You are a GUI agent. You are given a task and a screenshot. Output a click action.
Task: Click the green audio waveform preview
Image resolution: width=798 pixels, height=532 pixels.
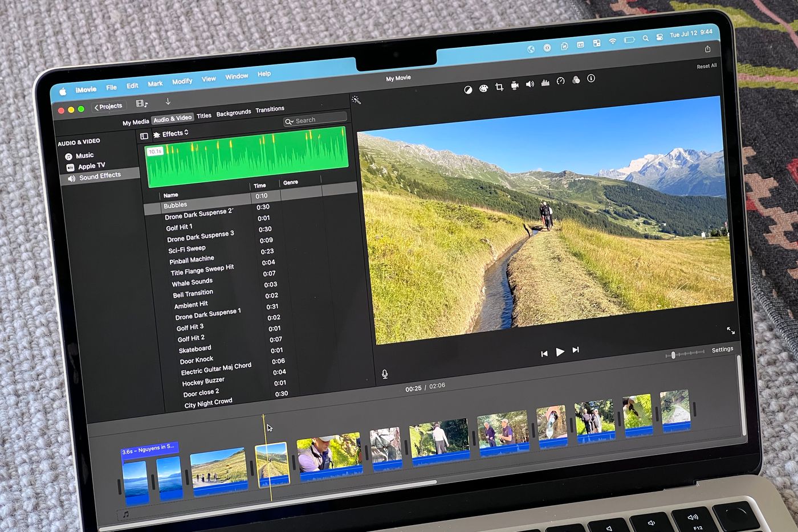tap(247, 157)
